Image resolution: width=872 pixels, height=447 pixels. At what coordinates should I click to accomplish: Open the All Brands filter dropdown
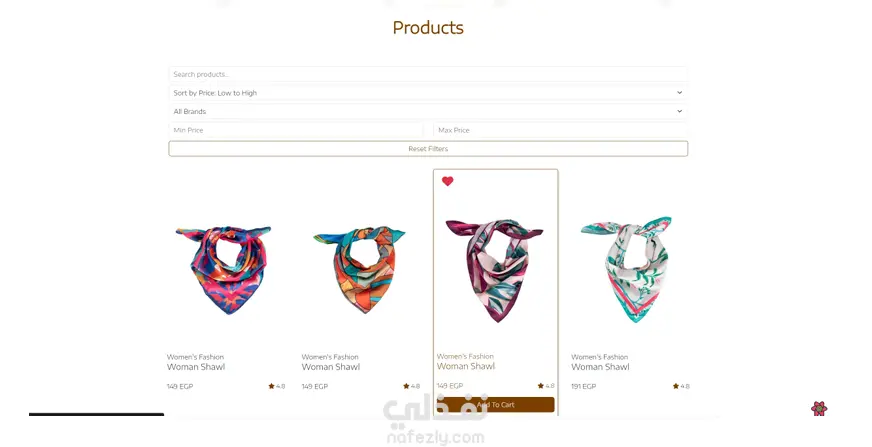428,111
